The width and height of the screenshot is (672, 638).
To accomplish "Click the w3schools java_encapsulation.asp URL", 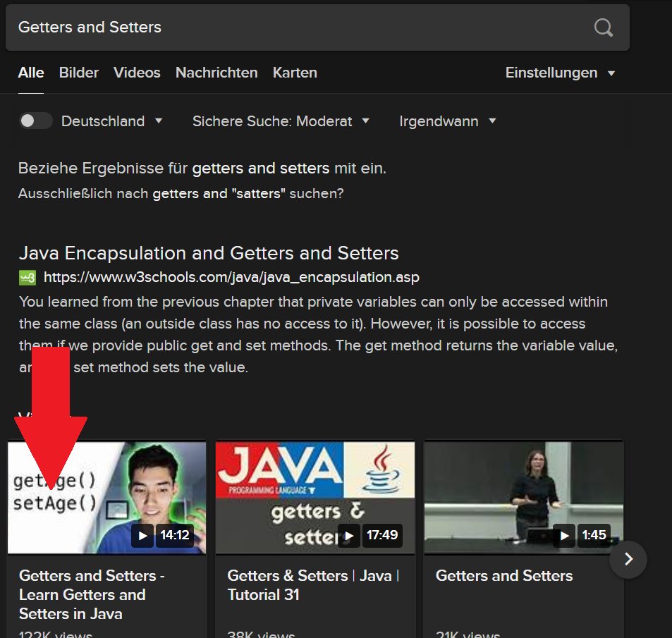I will point(231,278).
